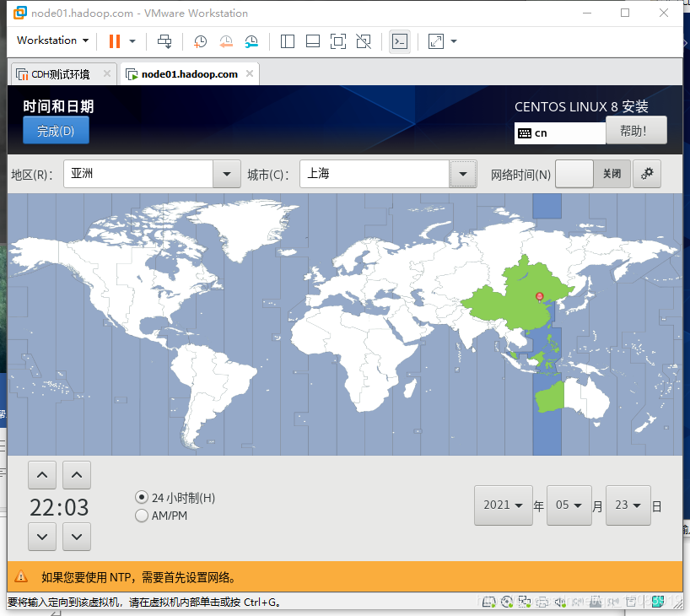Click the 完成(D) done button

pos(56,130)
